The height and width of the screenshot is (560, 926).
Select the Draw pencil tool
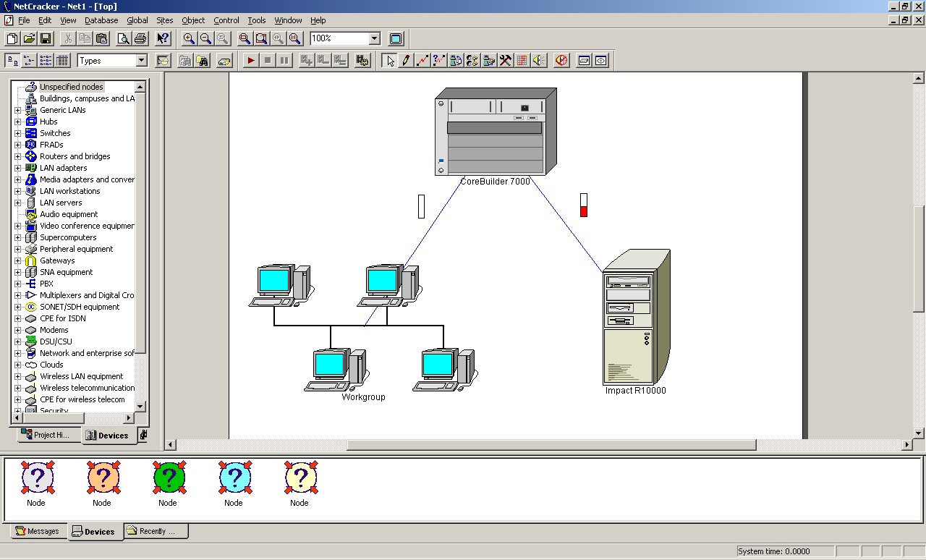click(407, 61)
